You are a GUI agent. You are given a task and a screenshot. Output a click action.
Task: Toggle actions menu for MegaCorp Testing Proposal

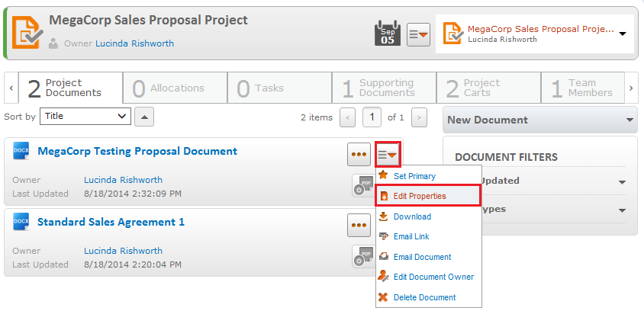388,154
